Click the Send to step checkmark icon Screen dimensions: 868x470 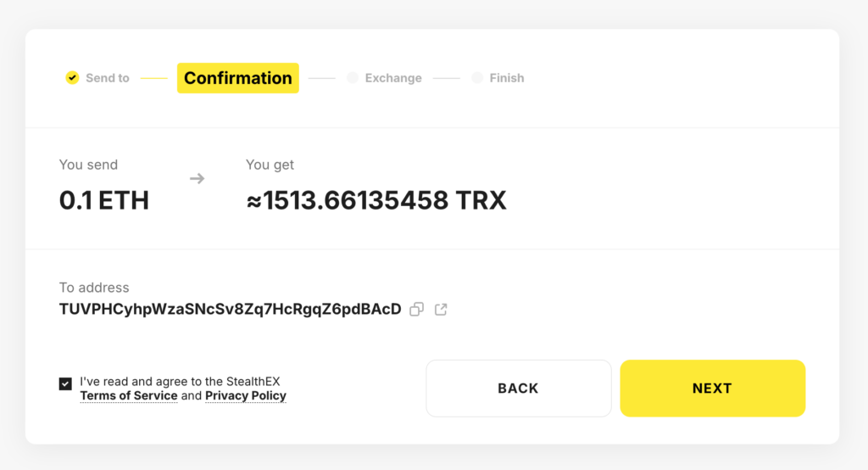[72, 78]
